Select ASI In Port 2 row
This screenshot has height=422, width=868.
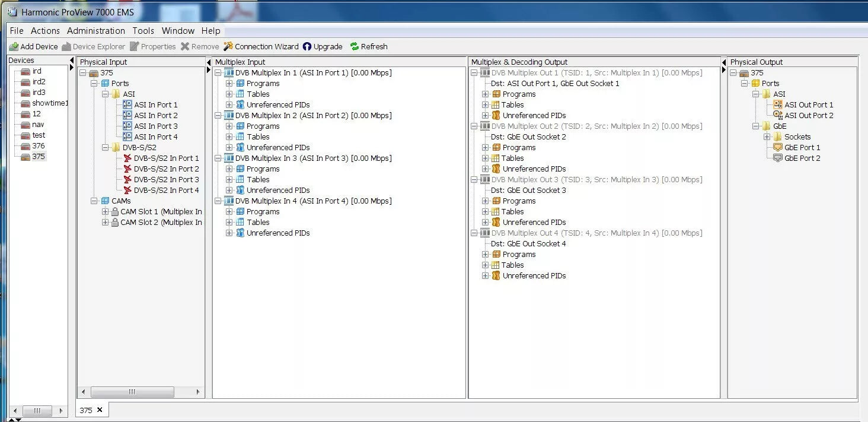pos(155,115)
